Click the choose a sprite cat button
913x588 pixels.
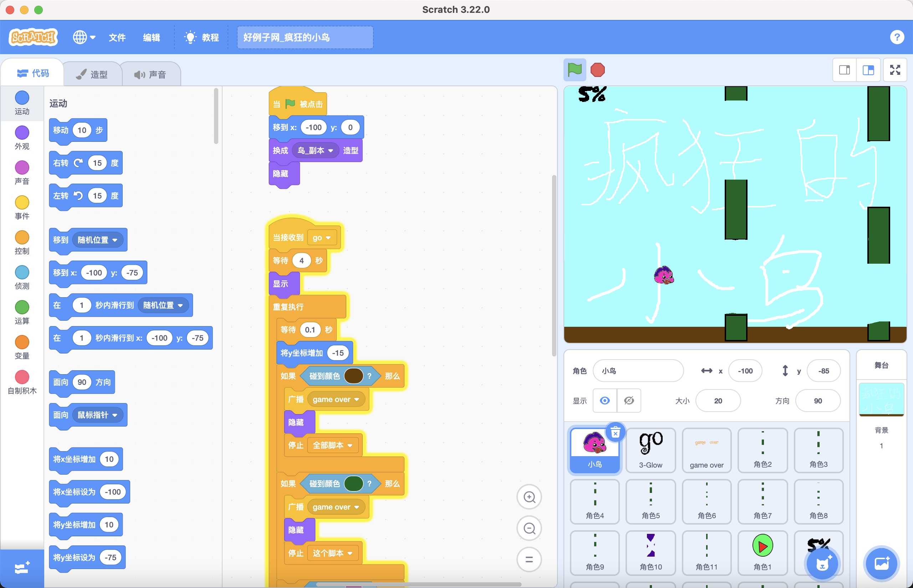tap(822, 563)
